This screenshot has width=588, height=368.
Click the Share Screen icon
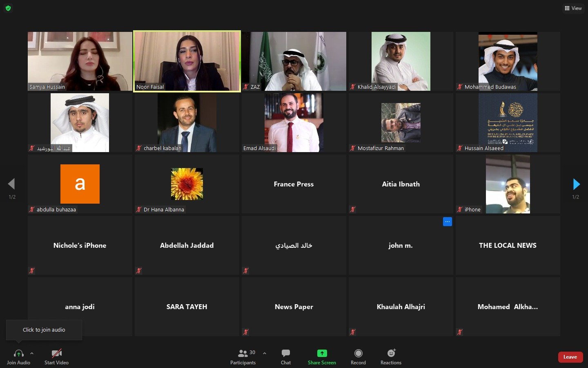pyautogui.click(x=322, y=353)
